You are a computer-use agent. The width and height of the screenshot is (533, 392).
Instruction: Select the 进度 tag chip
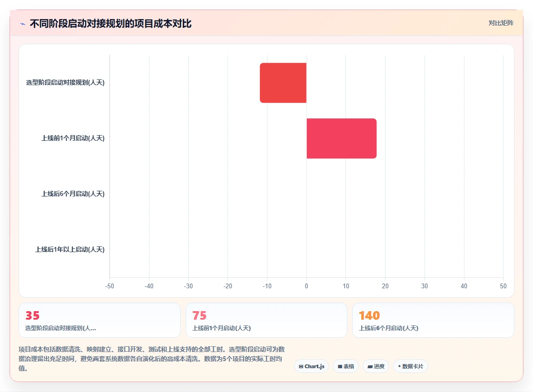376,366
